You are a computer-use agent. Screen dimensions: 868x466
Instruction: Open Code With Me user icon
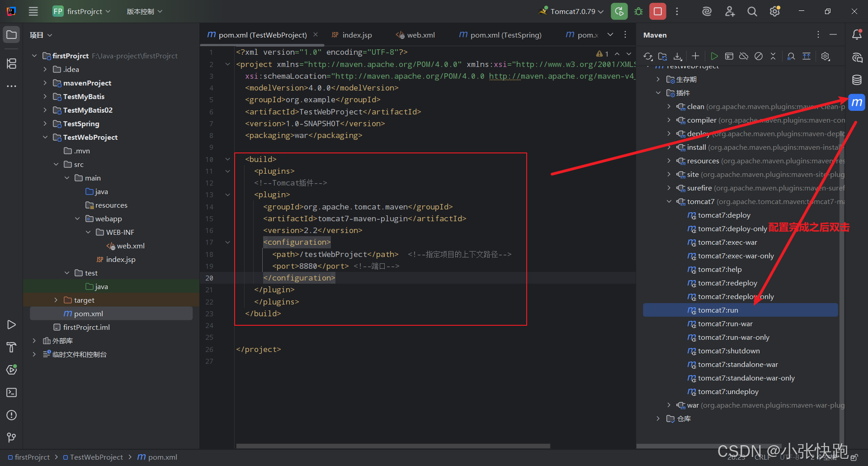(730, 11)
